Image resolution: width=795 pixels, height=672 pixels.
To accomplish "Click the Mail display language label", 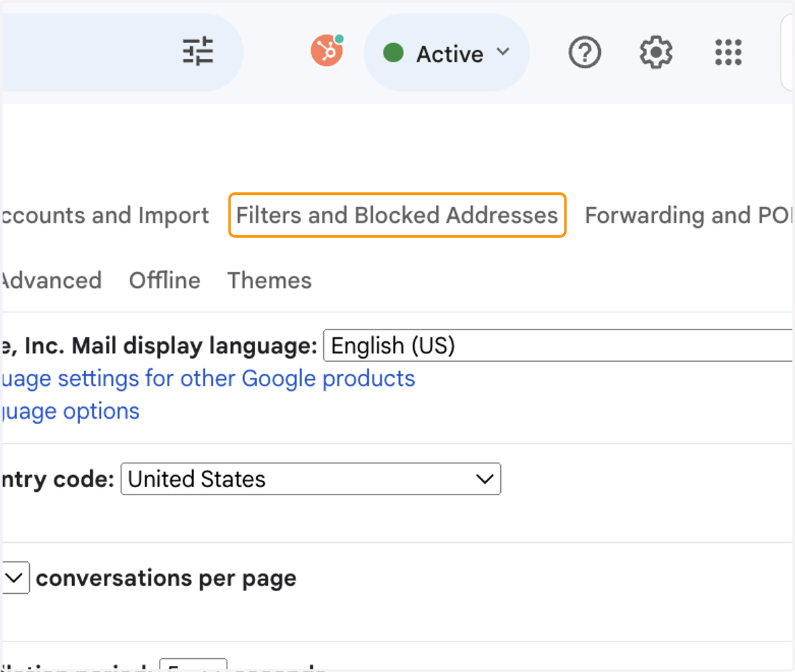I will [x=158, y=345].
